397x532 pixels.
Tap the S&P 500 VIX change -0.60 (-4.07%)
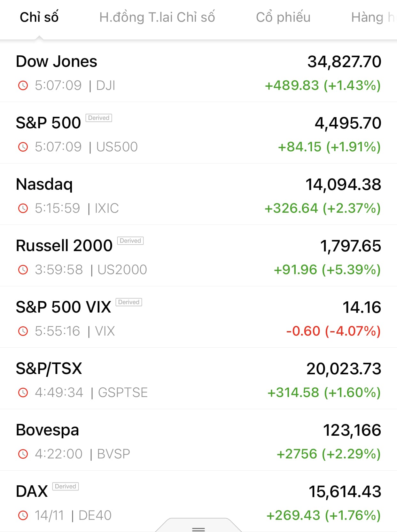click(x=333, y=331)
